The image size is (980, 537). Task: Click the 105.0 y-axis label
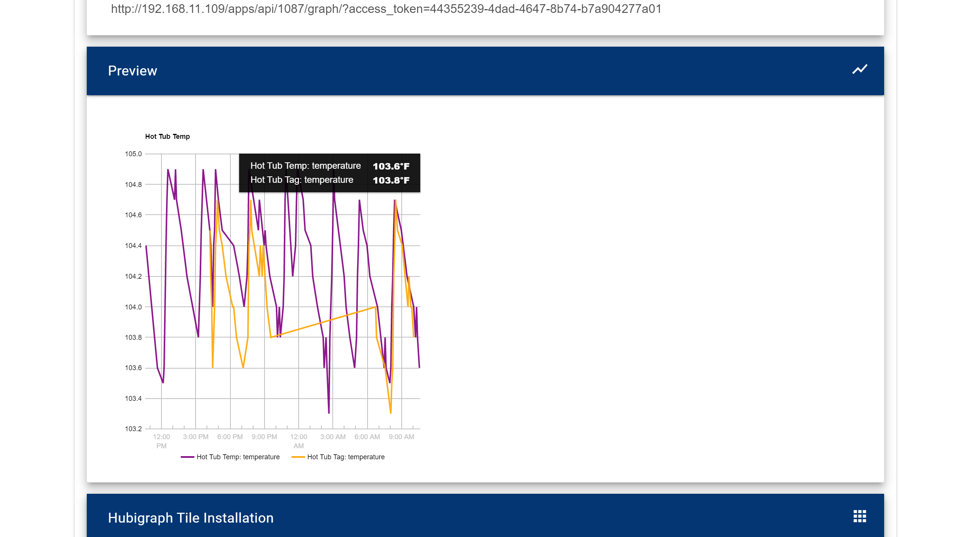tap(133, 154)
